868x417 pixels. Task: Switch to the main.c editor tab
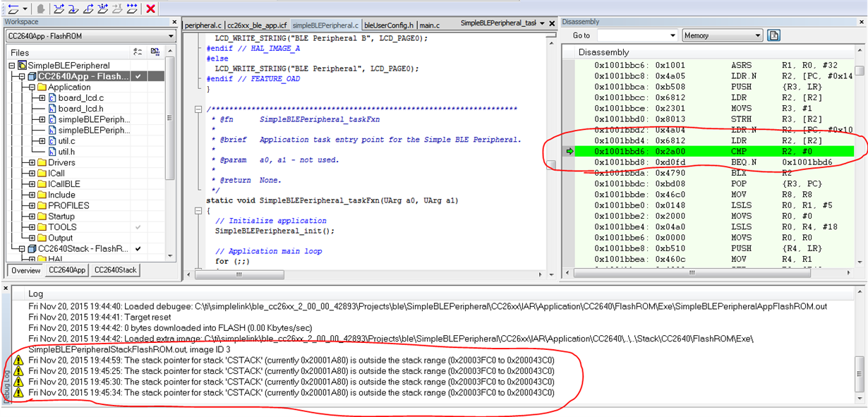(x=430, y=23)
